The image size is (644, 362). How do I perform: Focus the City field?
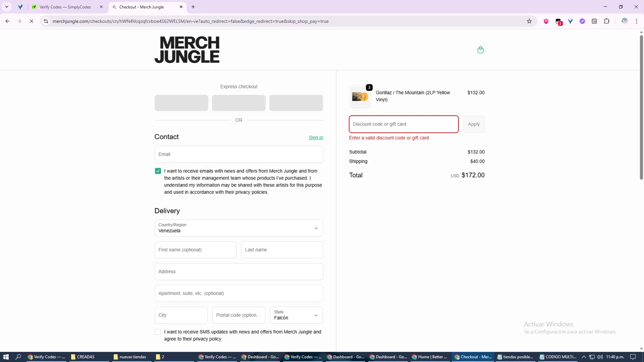(x=181, y=315)
